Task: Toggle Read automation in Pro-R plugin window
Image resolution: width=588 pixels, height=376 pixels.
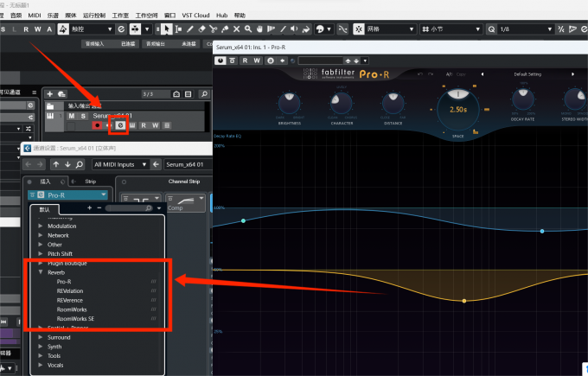Action: point(245,61)
